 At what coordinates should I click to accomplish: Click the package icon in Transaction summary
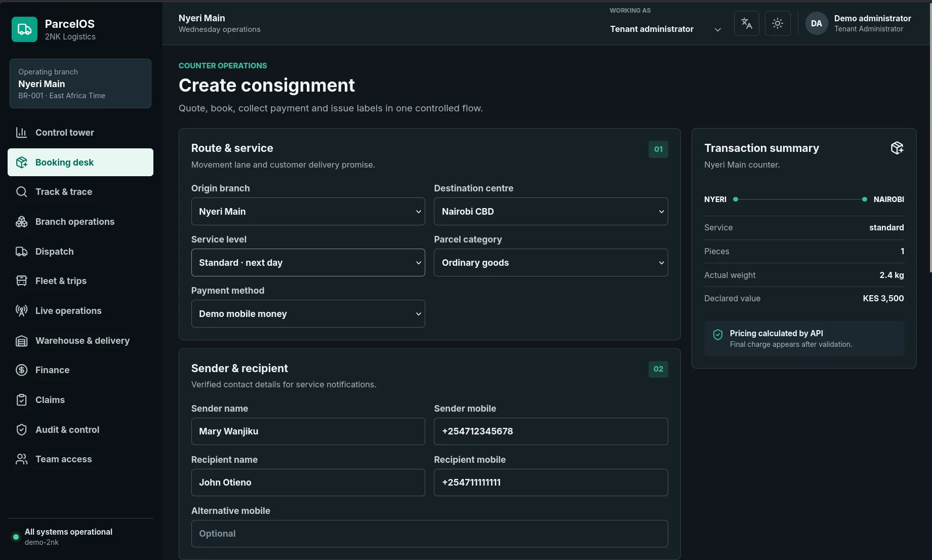897,148
